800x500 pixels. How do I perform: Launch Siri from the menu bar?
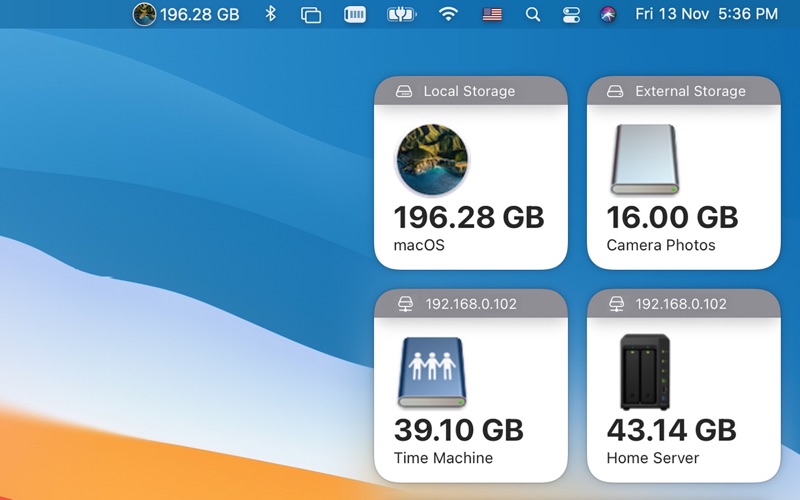[608, 14]
